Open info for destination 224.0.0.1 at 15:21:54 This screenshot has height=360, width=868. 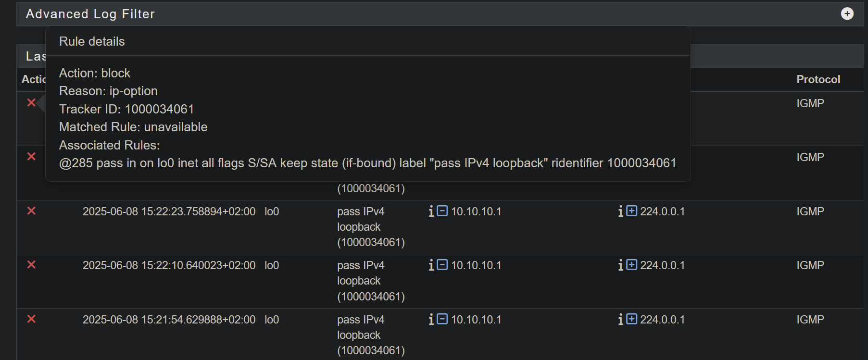coord(621,319)
